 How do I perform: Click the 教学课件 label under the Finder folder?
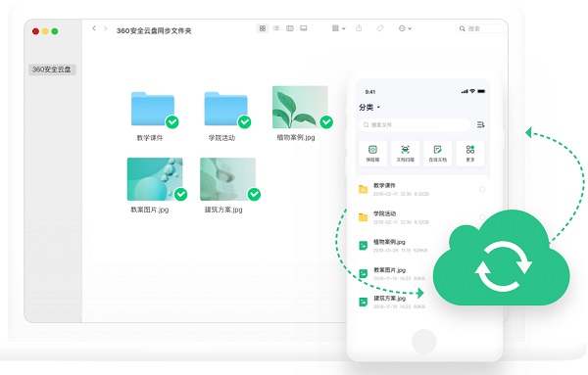(150, 138)
